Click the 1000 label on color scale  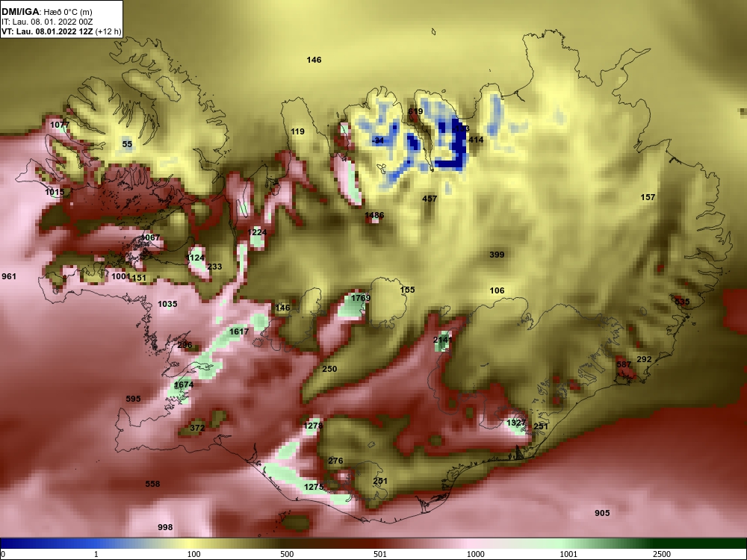tap(476, 554)
